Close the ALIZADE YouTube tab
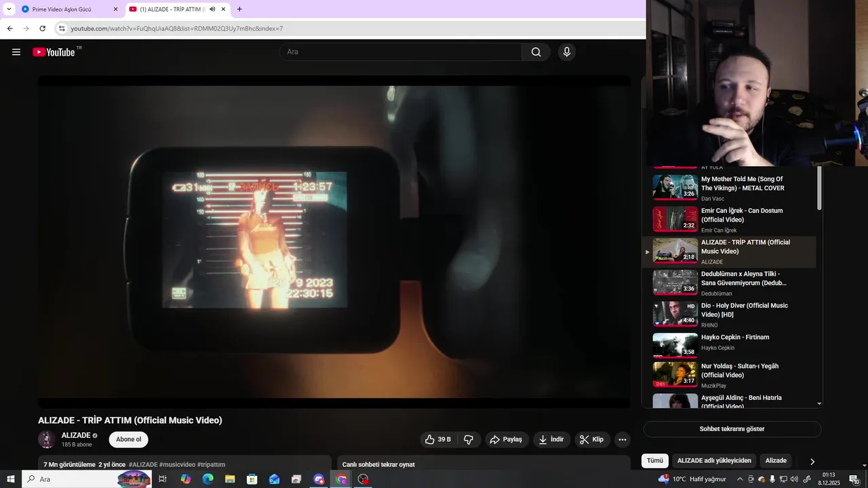 pyautogui.click(x=223, y=9)
